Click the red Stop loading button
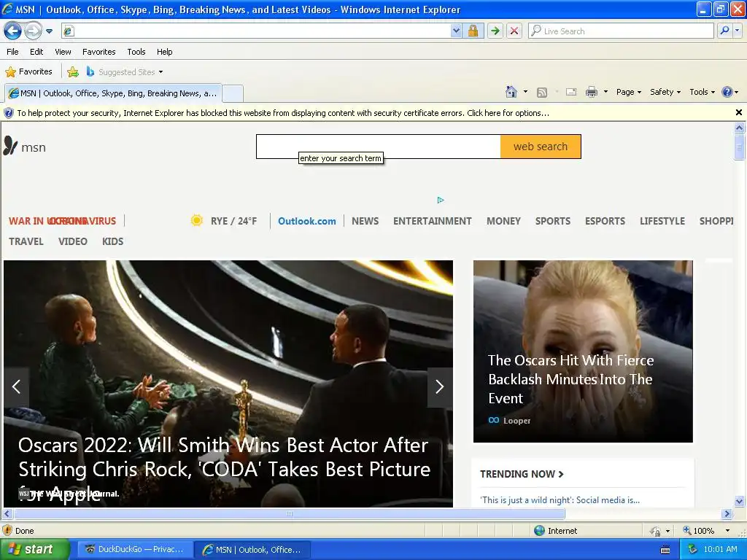The image size is (747, 560). point(514,31)
